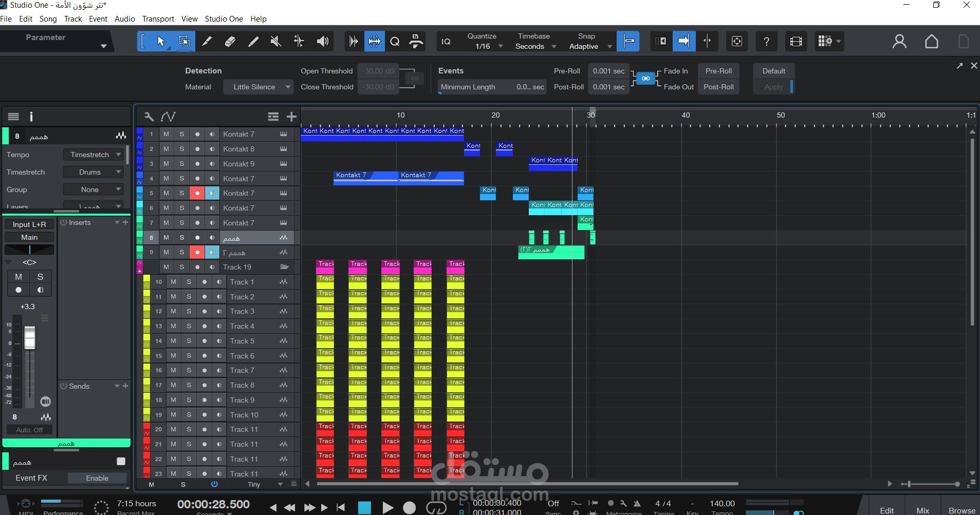Choose the Paint (pencil) tool
980x515 pixels.
point(253,42)
